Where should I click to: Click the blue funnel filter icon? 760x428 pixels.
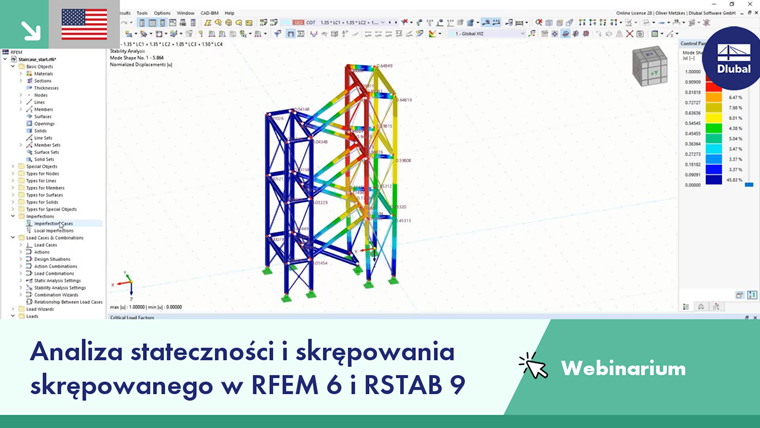(x=277, y=33)
